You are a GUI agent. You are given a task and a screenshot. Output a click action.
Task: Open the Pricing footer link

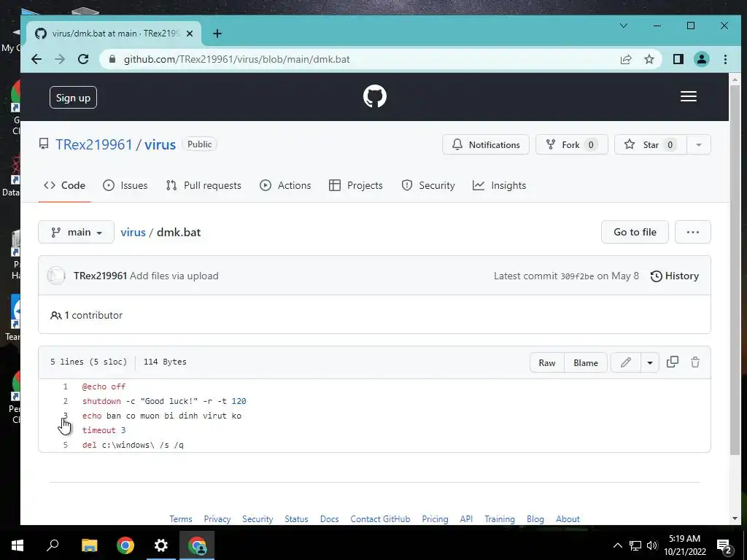(435, 518)
